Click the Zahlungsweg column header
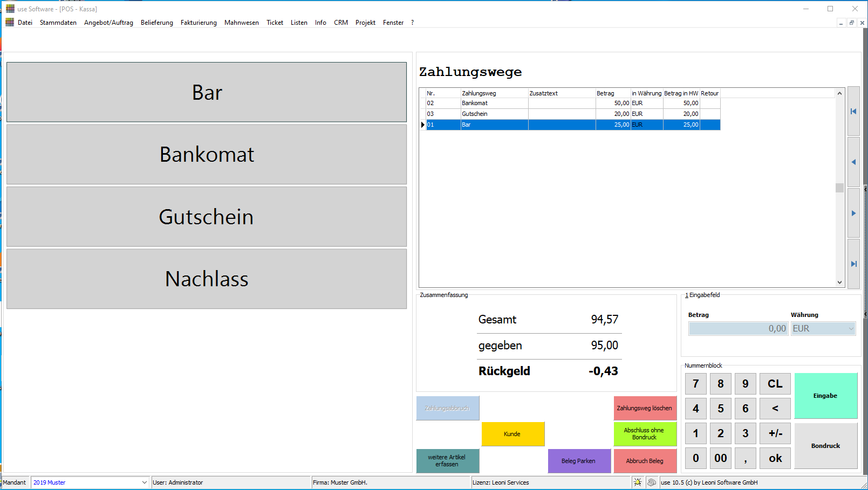The image size is (868, 490). coord(494,93)
